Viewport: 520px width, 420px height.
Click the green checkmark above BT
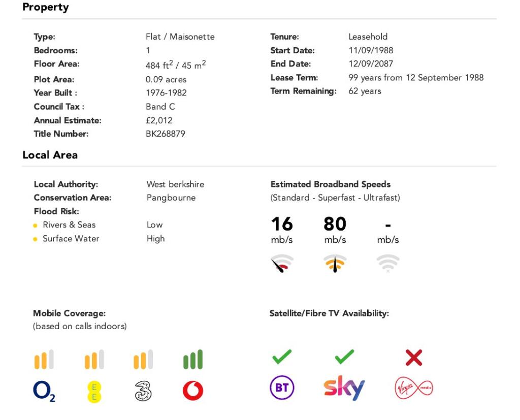point(282,357)
